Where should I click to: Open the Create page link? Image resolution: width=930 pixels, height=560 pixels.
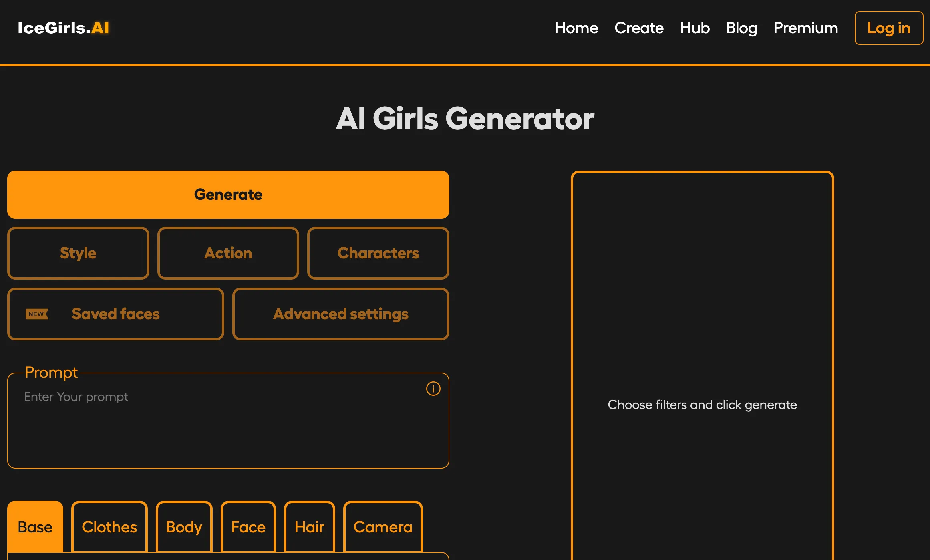(639, 28)
